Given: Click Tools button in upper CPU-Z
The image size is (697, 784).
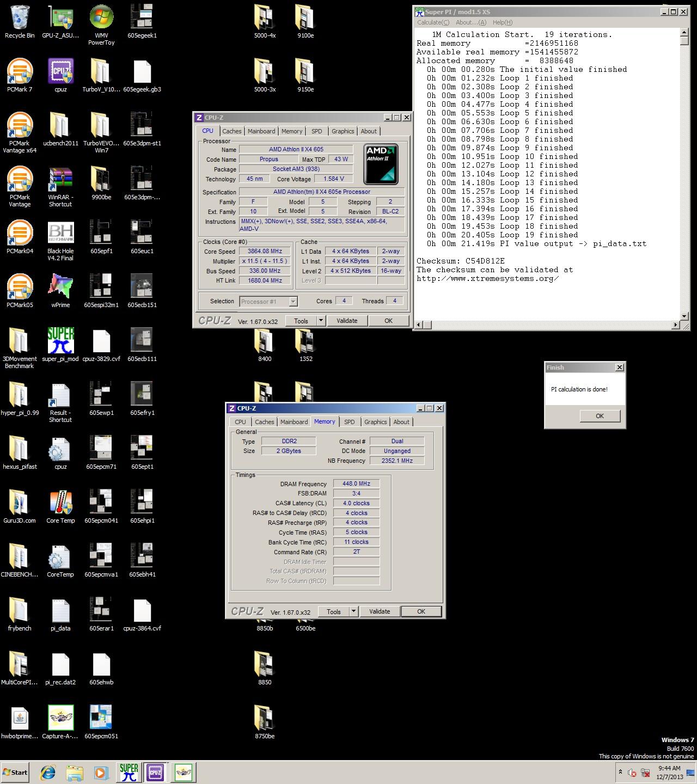Looking at the screenshot, I should point(301,321).
